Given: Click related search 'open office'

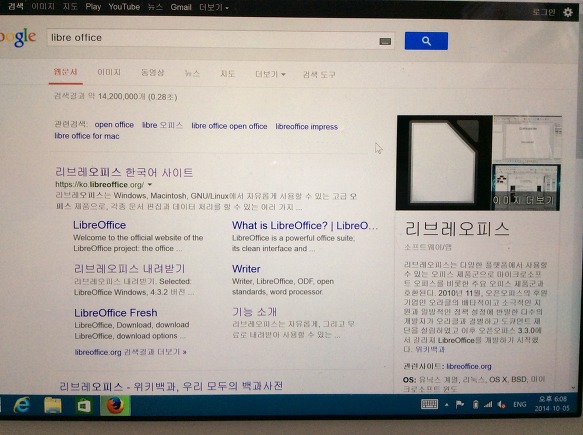Looking at the screenshot, I should click(x=114, y=125).
